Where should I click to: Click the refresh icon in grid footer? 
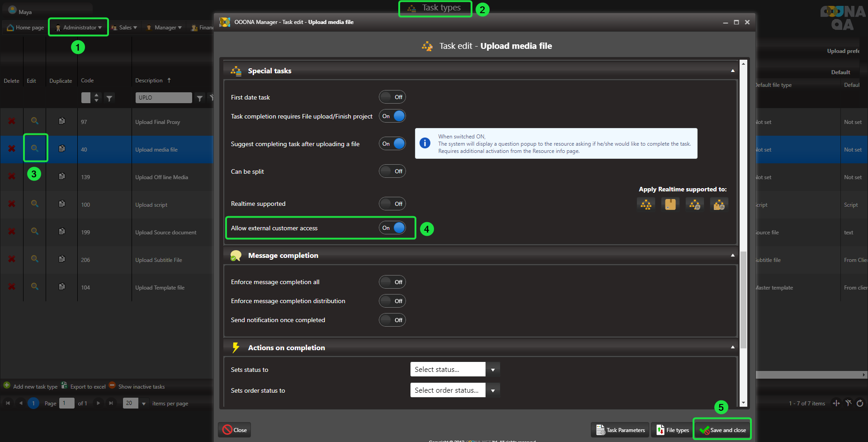click(x=860, y=403)
